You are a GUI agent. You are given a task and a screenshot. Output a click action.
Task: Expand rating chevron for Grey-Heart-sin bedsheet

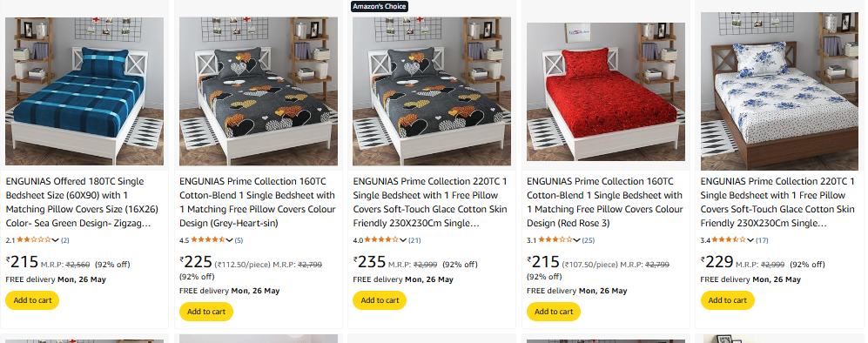[x=229, y=240]
